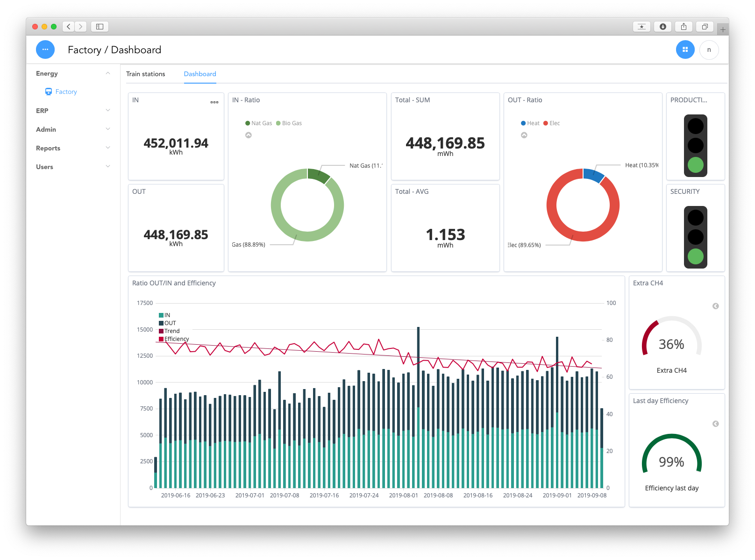Viewport: 755px width, 560px height.
Task: Toggle the Elec legend item
Action: [552, 123]
